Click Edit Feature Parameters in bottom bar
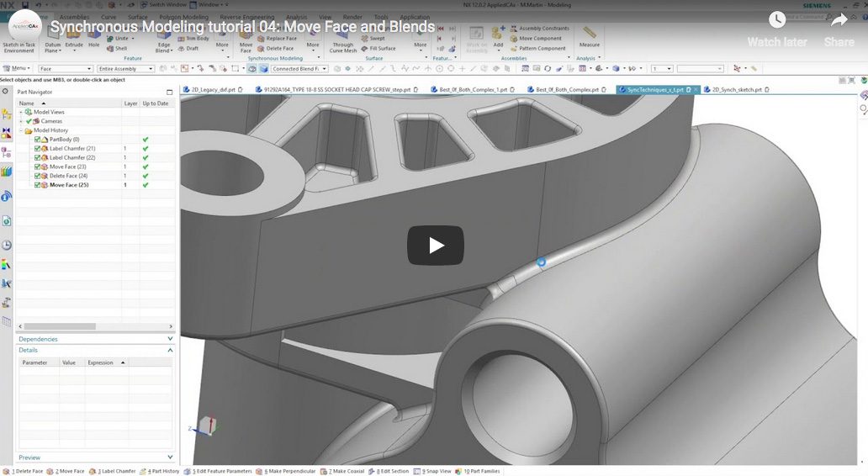The width and height of the screenshot is (868, 476). (218, 471)
